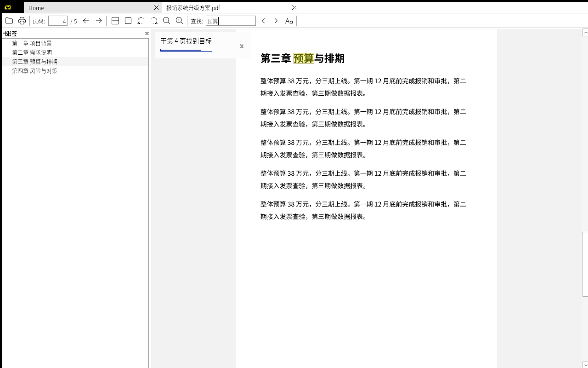Image resolution: width=588 pixels, height=368 pixels.
Task: Zoom out with the minus magnifier
Action: pos(167,21)
